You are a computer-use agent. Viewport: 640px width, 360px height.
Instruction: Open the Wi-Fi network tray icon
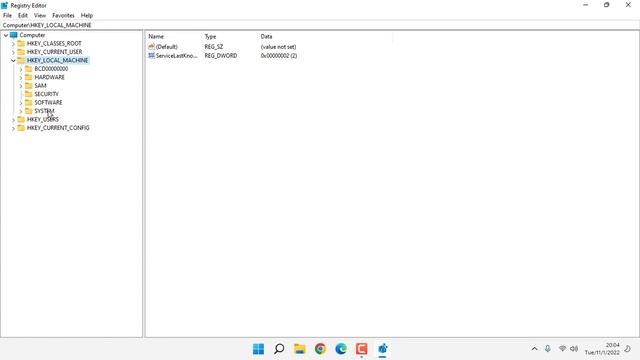(x=562, y=349)
